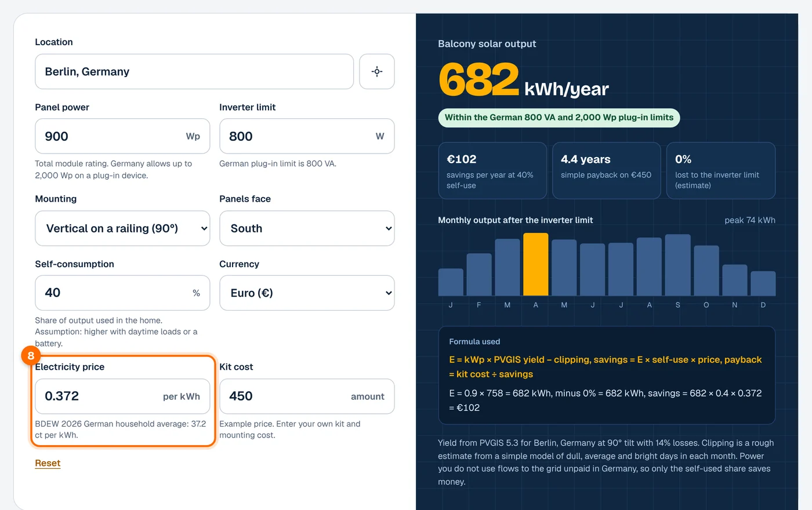Select the highlighted April bar in chart
This screenshot has width=812, height=510.
pyautogui.click(x=535, y=264)
